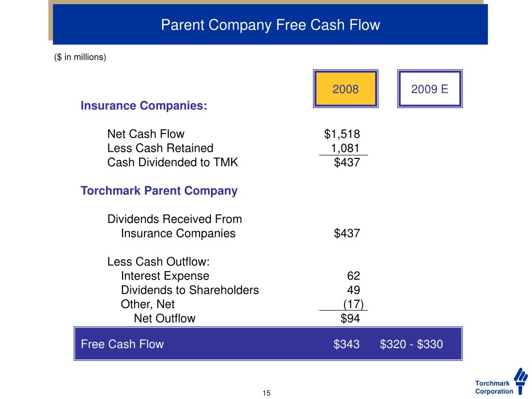Select the yellow 2008 column box

coord(345,89)
